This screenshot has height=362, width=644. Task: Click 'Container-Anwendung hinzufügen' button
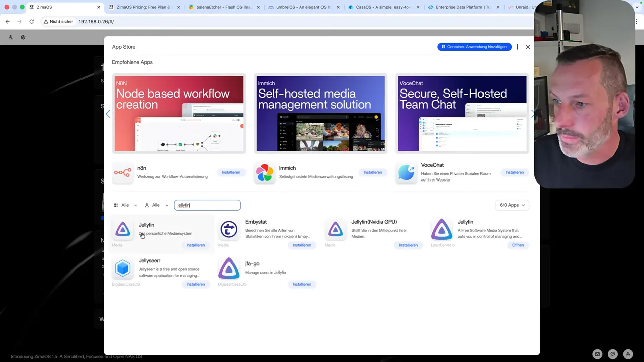pyautogui.click(x=474, y=47)
